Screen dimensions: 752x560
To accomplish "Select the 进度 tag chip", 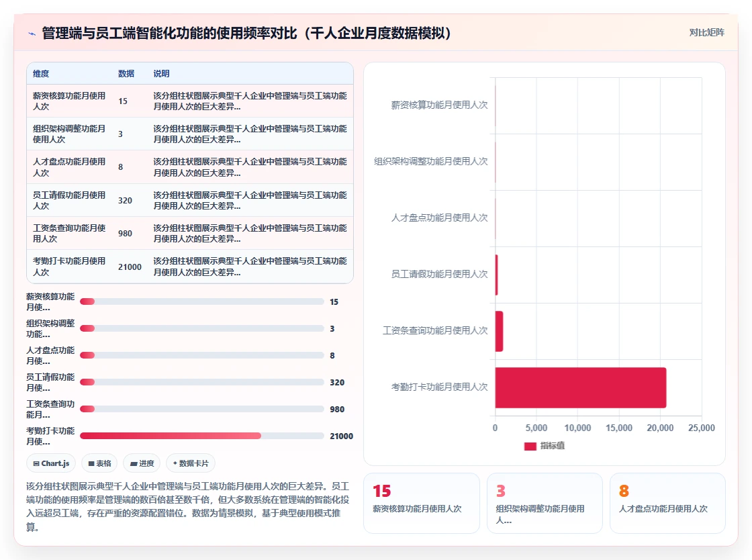I will [142, 463].
